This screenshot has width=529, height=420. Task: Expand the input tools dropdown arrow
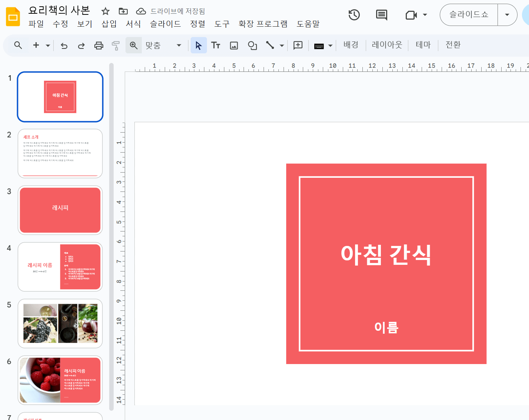point(331,46)
